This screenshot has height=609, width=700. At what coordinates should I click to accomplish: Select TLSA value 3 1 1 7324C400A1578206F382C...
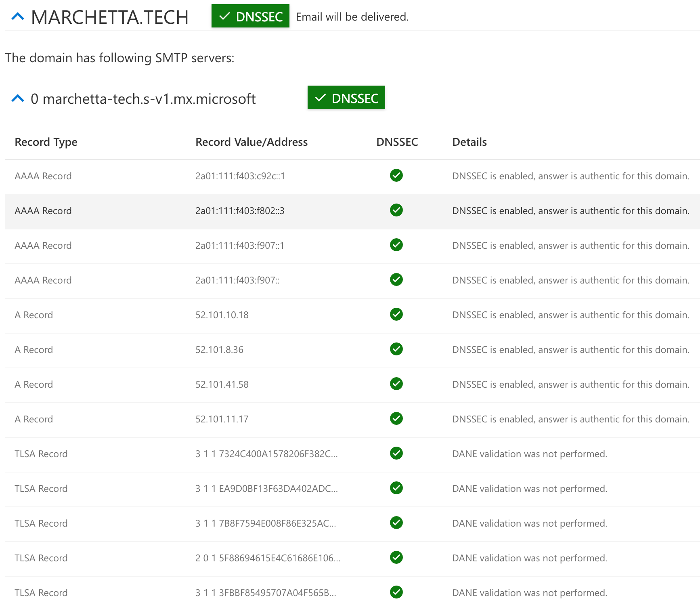[266, 454]
